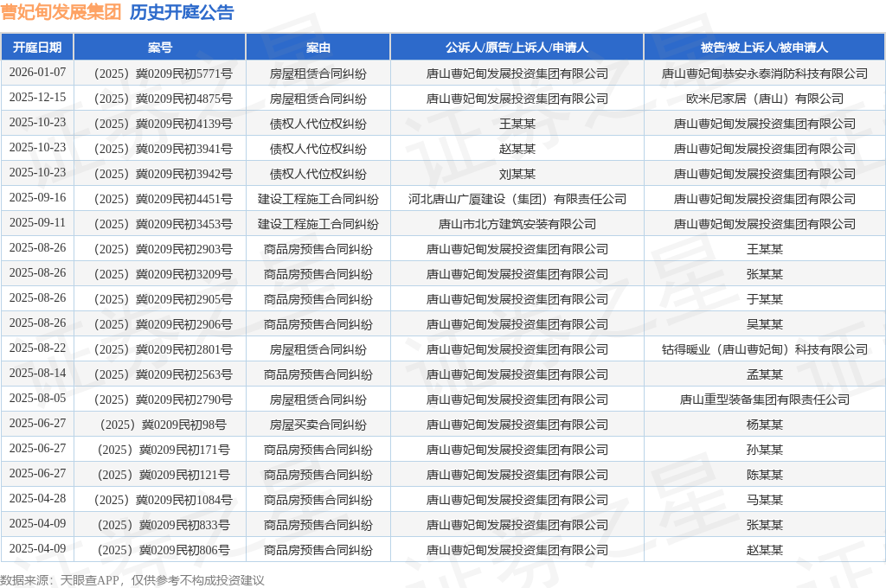The width and height of the screenshot is (886, 588).
Task: Click plaintiff 唐山市北方建筑安装有限公司
Action: pos(517,224)
